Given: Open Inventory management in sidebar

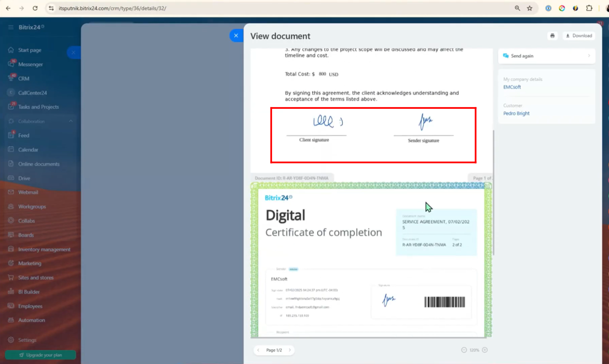Looking at the screenshot, I should 44,249.
